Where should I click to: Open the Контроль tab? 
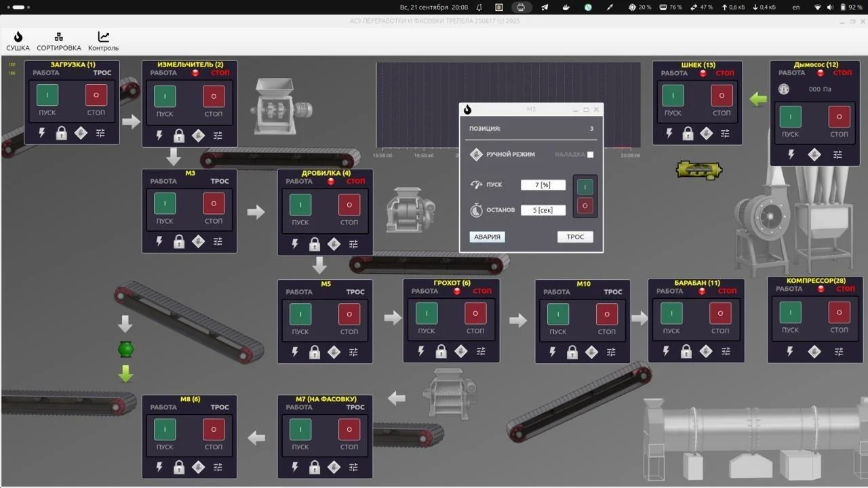click(103, 41)
